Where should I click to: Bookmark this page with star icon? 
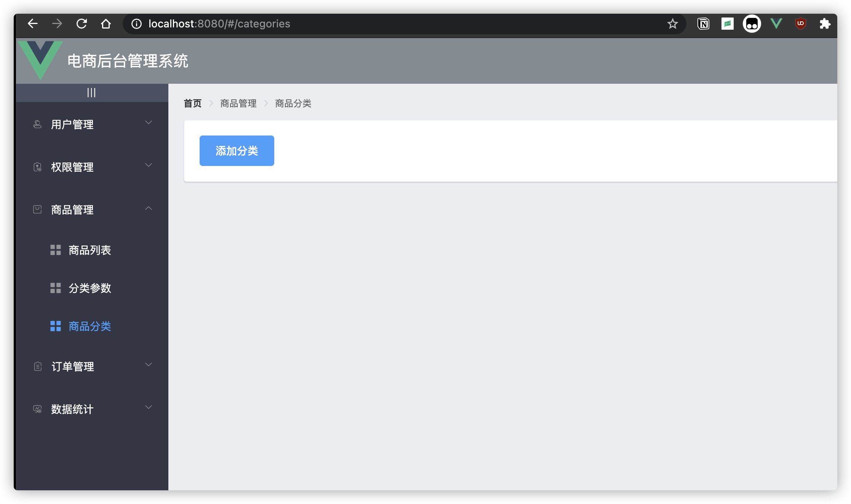pyautogui.click(x=673, y=24)
